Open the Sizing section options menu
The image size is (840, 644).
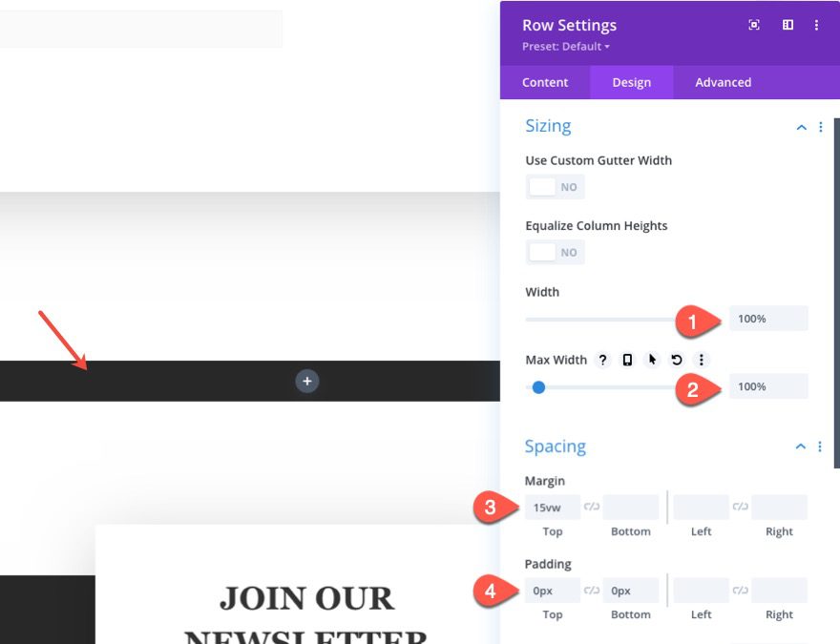(x=820, y=126)
